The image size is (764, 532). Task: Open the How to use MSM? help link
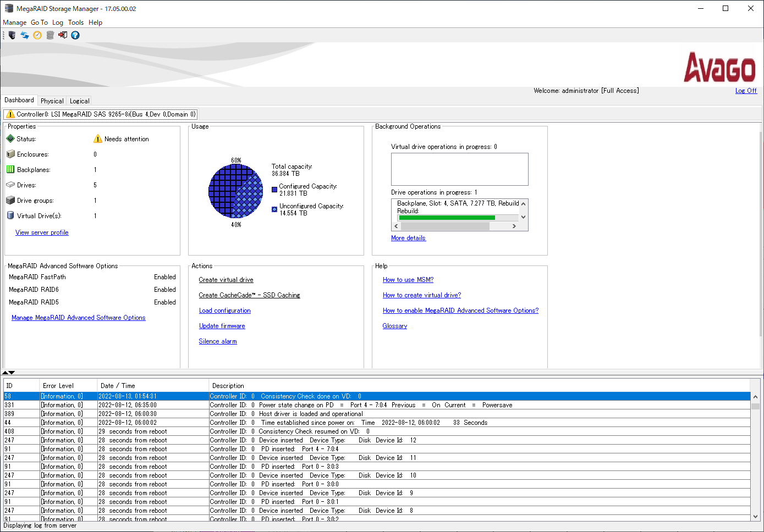[x=408, y=280]
